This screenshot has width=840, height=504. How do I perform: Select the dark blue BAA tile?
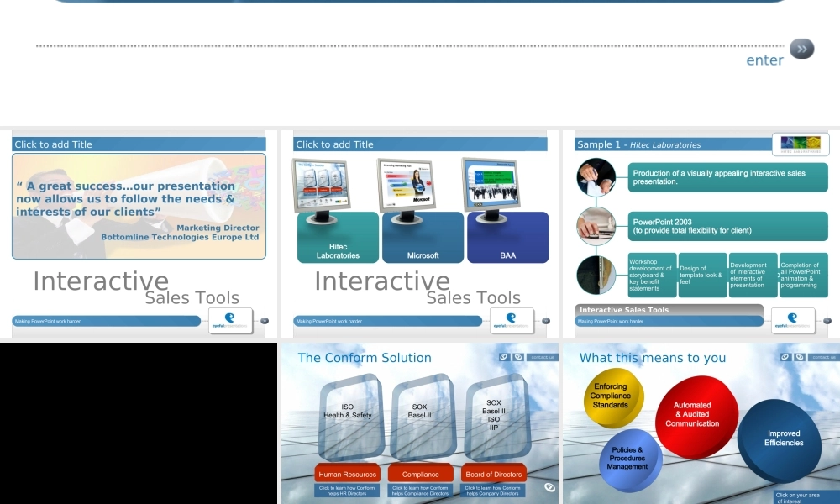507,239
